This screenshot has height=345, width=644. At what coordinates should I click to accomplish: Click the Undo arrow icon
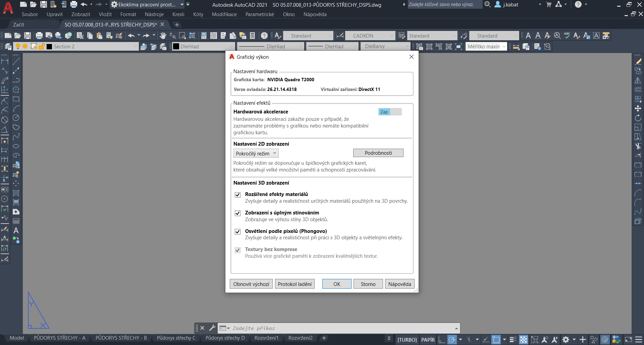point(131,36)
